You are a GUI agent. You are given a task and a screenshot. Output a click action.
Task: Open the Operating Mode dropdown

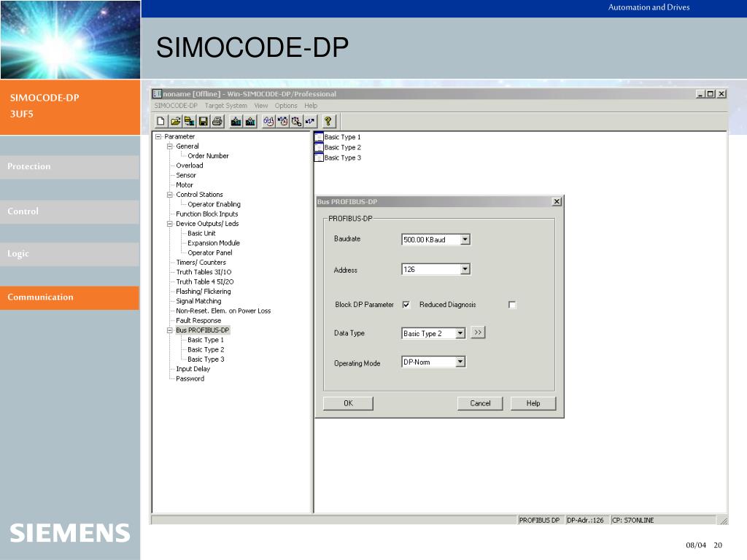[460, 362]
